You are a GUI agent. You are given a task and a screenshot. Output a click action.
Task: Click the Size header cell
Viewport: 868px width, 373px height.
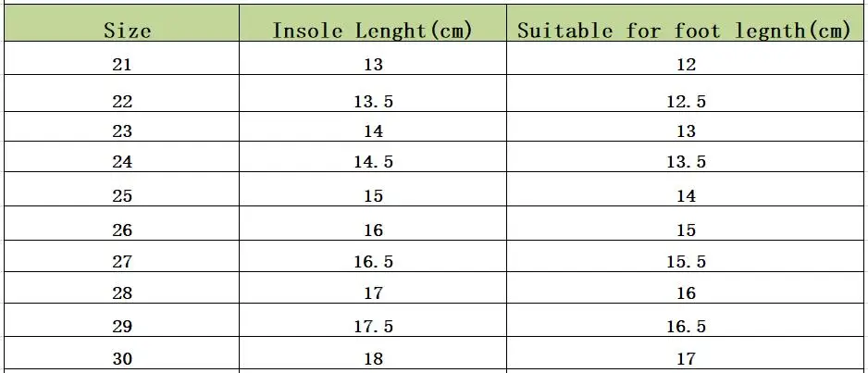[x=127, y=30]
